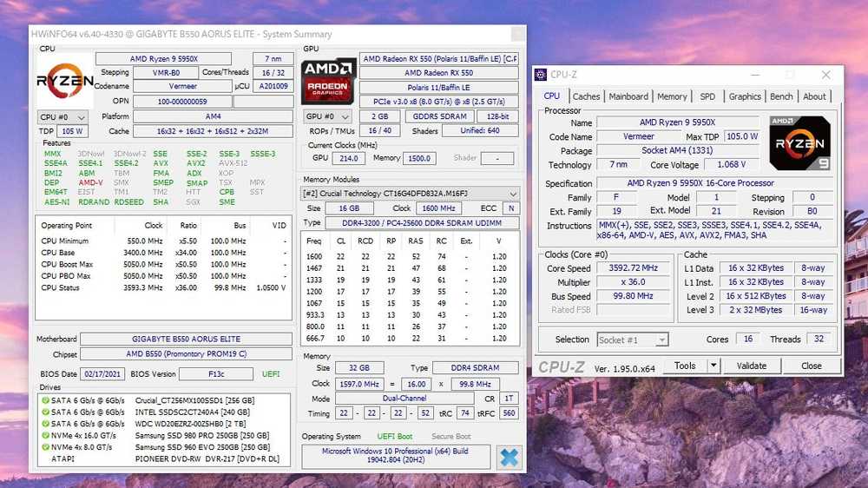The width and height of the screenshot is (868, 488).
Task: Click the memory size 32 GB field
Action: 358,368
